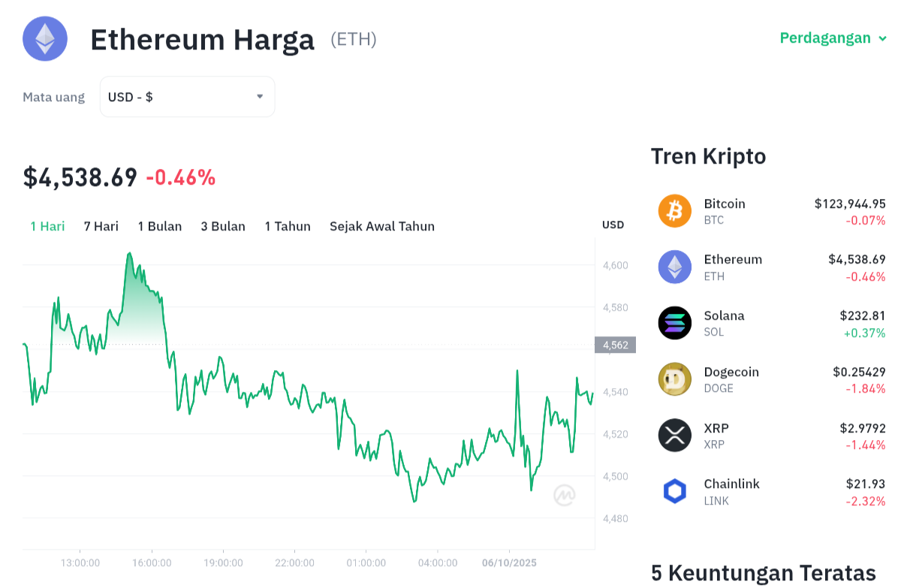Show the 3 Bulan chart range

tap(223, 226)
